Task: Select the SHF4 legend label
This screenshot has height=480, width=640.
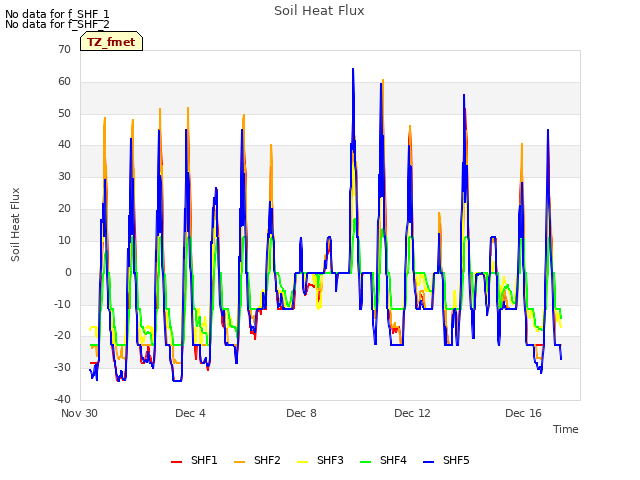Action: coord(393,460)
